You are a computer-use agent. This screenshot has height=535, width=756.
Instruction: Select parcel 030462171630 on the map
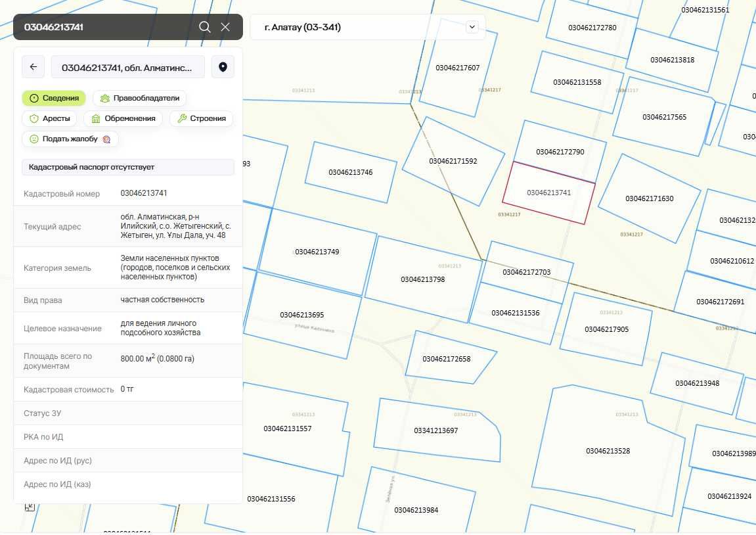point(650,198)
